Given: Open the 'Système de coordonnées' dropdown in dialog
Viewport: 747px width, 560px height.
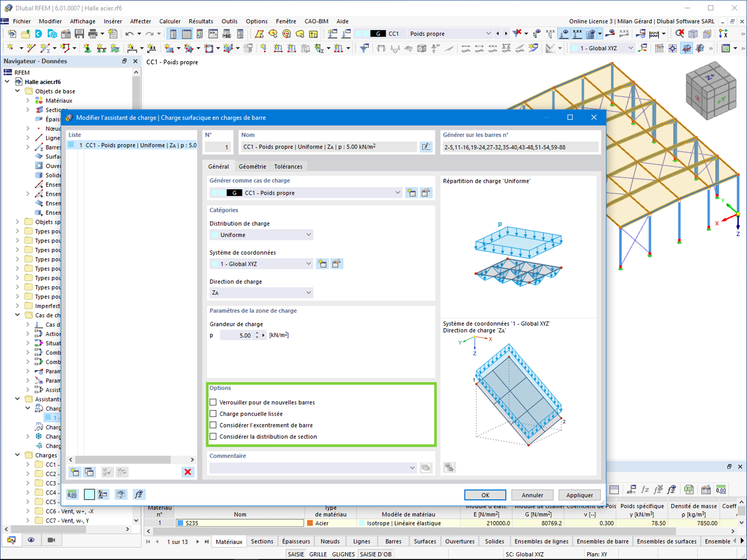Looking at the screenshot, I should pos(261,264).
